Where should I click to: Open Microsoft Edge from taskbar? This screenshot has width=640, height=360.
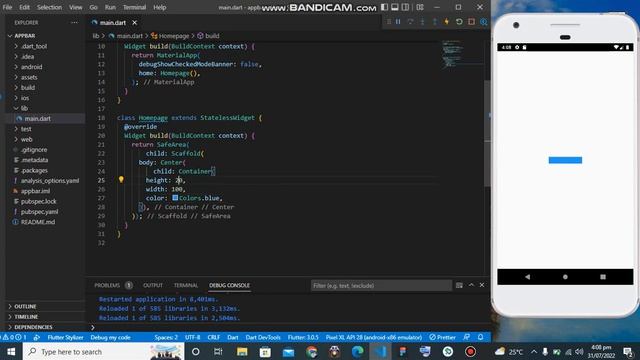[358, 351]
